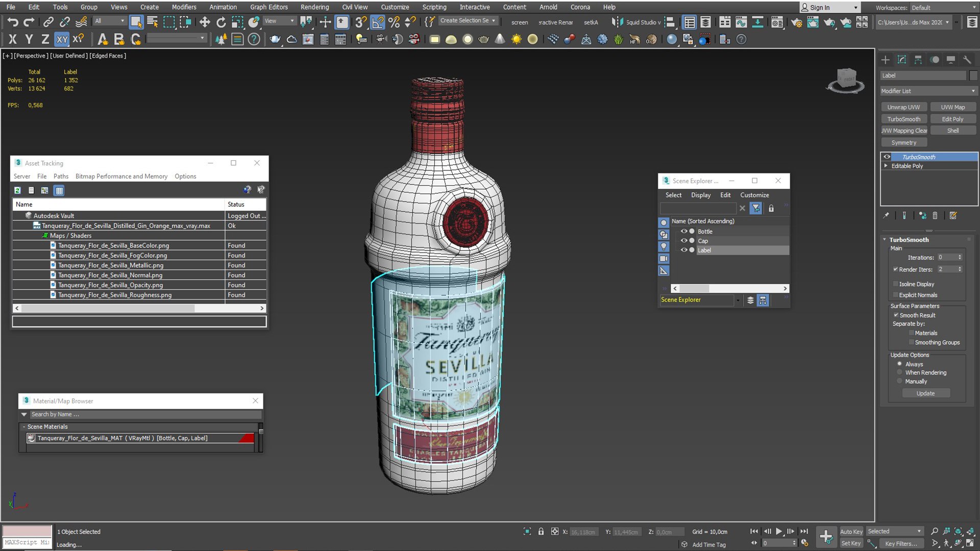Remove modifier with trash icon

(935, 215)
